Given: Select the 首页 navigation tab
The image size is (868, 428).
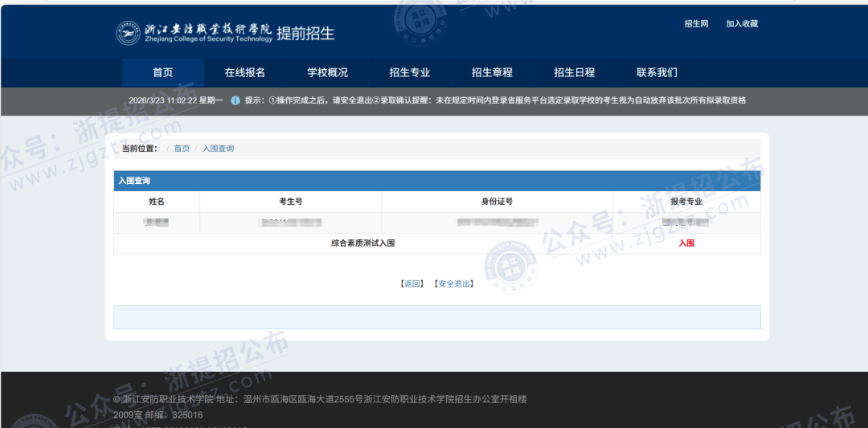Looking at the screenshot, I should (x=162, y=72).
